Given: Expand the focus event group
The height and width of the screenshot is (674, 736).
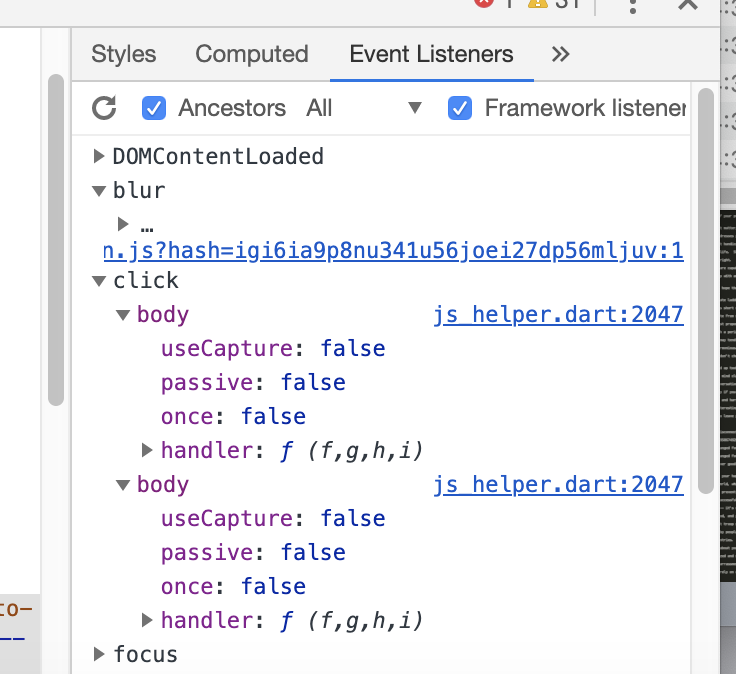Looking at the screenshot, I should coord(99,654).
